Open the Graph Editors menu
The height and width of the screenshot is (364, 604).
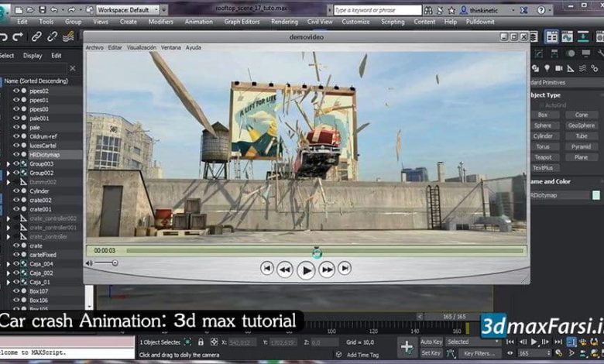242,22
